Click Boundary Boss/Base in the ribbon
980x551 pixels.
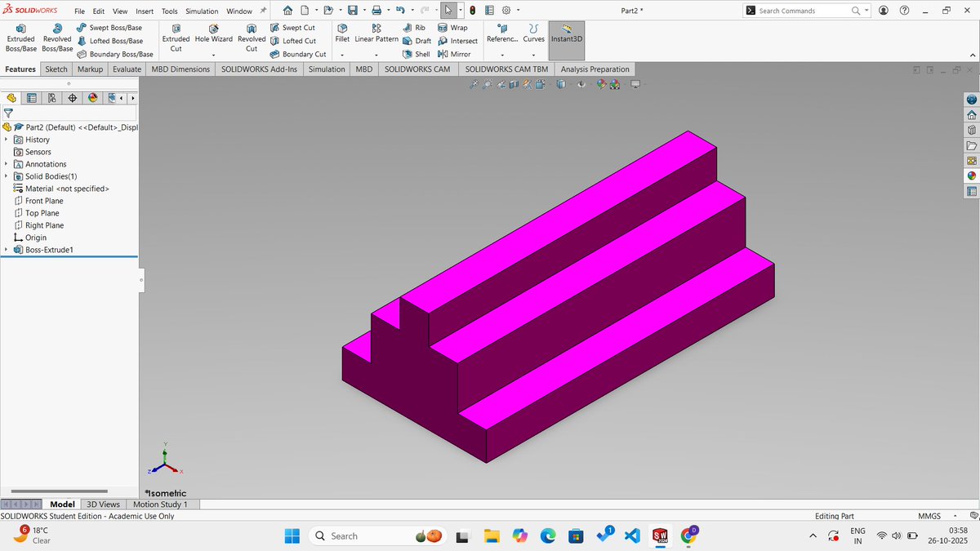[114, 54]
